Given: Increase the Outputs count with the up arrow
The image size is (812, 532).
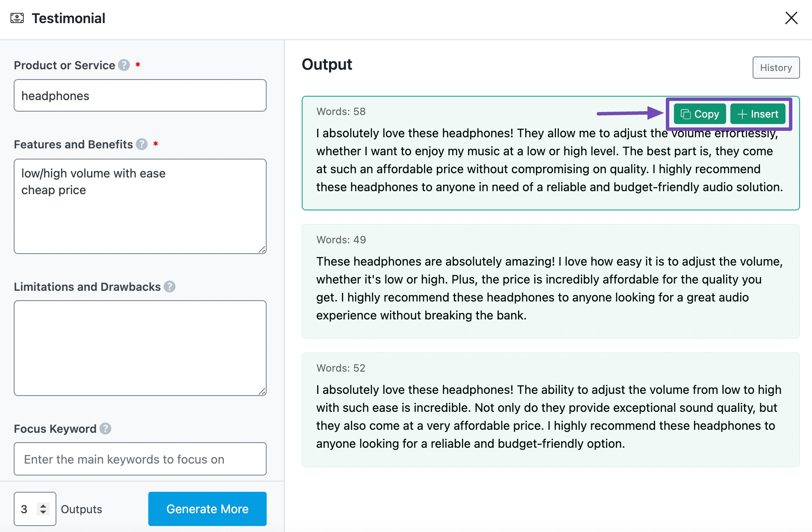Looking at the screenshot, I should coord(43,505).
